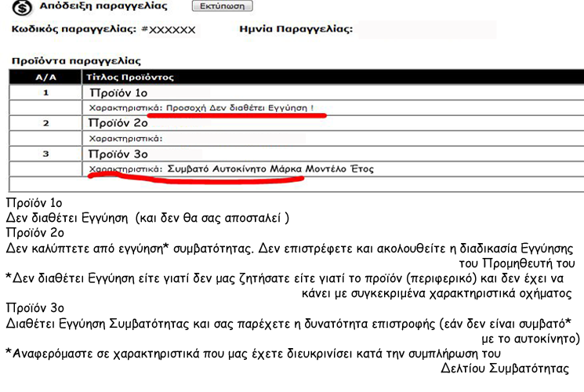
Task: Click row number 2 in A/A column
Action: [45, 123]
